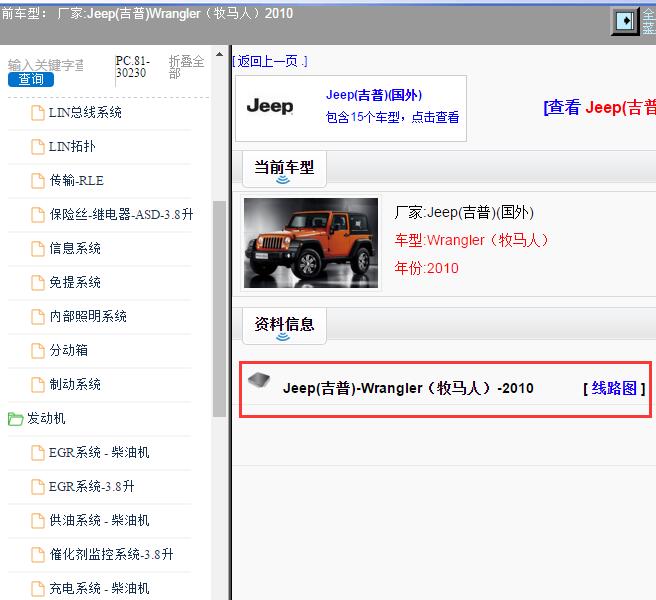The image size is (656, 600).
Task: Open the Jeep(吉普)(国外) brand link
Action: [x=374, y=95]
